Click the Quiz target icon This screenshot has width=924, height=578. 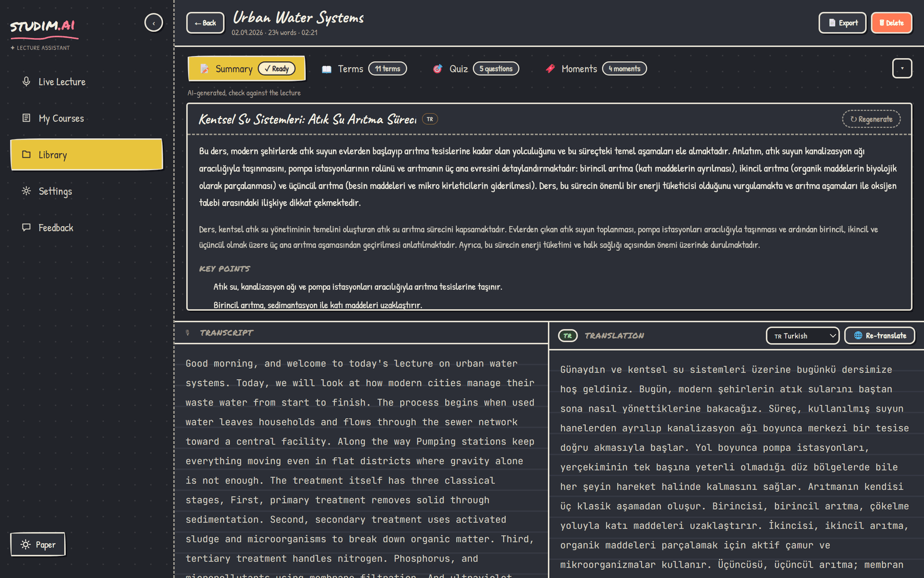tap(438, 69)
